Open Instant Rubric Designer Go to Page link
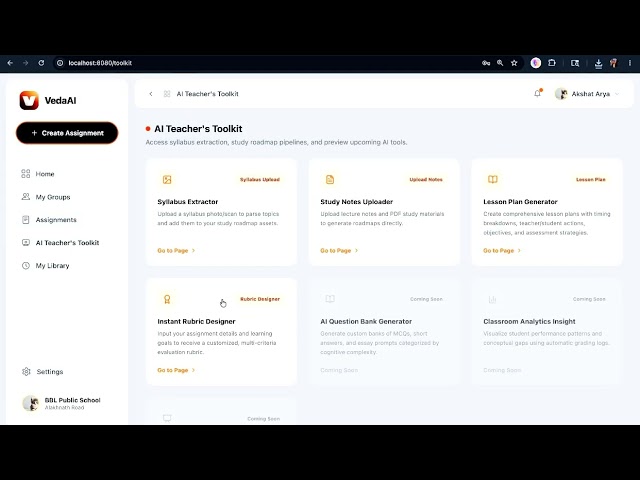This screenshot has width=640, height=480. [x=176, y=370]
